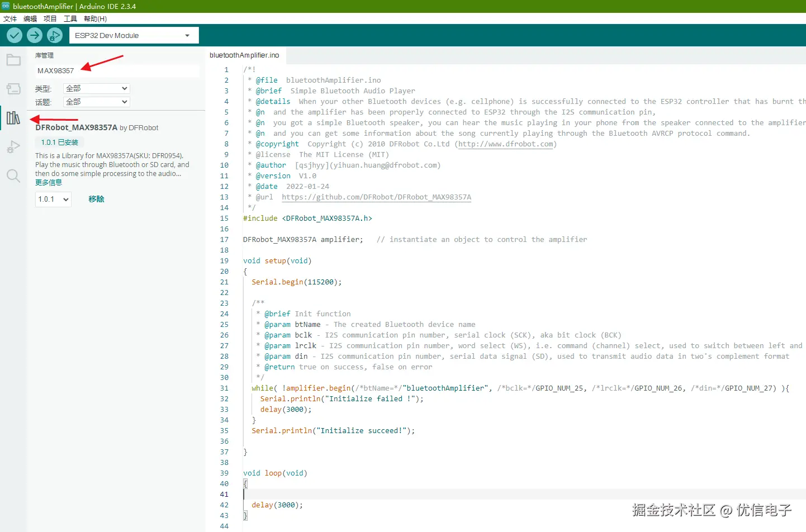This screenshot has width=806, height=532.
Task: Click the void setup(void) line
Action: [277, 260]
